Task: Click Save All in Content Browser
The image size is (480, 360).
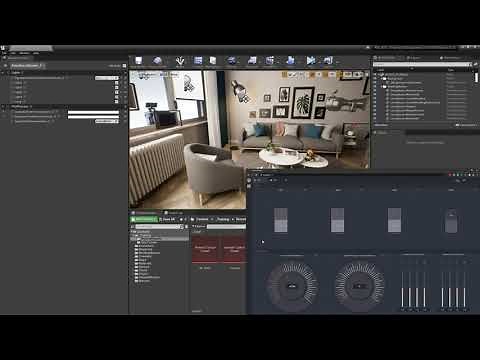Action: (x=167, y=219)
